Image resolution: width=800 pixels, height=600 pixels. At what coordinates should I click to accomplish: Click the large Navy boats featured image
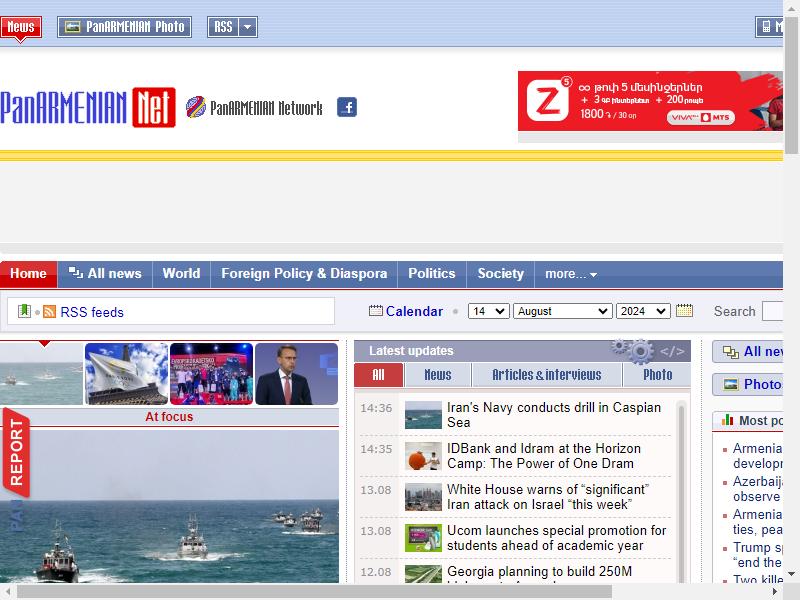169,506
